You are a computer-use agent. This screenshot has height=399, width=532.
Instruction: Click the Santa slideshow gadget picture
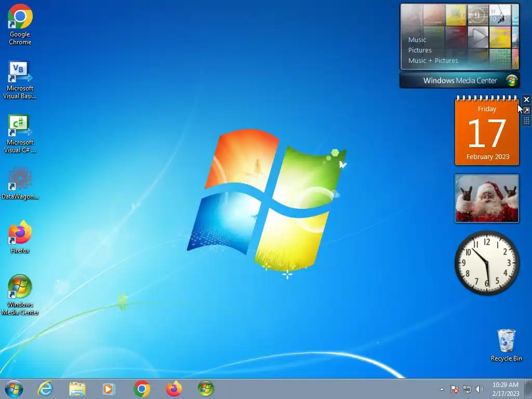click(x=487, y=198)
